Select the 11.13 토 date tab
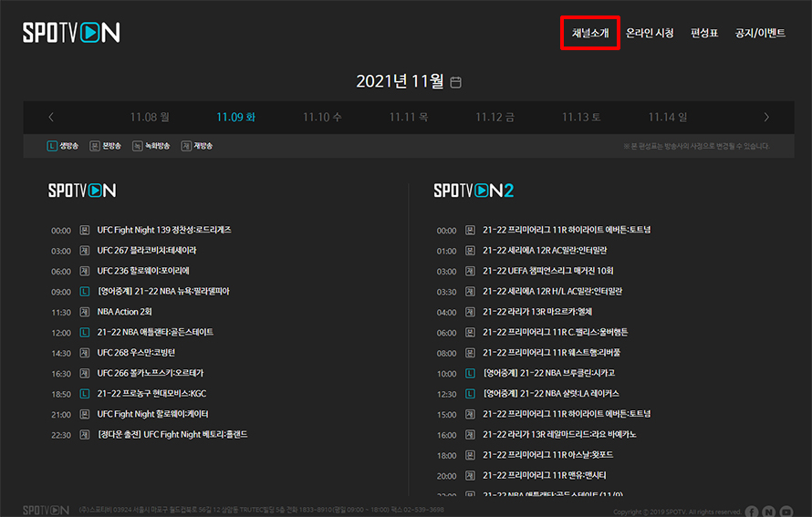Screen dimensions: 812x517 click(581, 118)
